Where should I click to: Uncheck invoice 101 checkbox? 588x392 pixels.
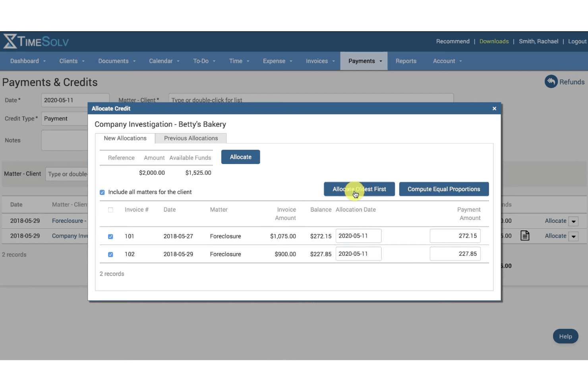pyautogui.click(x=110, y=236)
